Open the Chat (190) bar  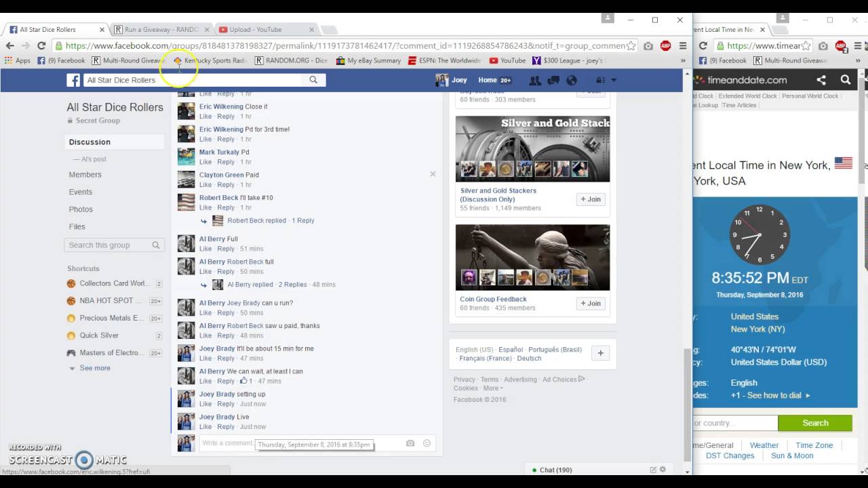click(556, 469)
